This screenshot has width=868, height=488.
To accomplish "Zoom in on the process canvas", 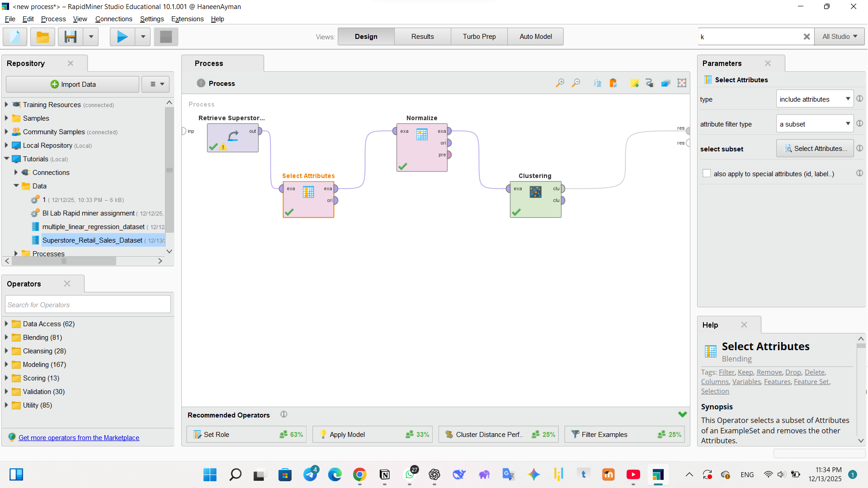I will (x=560, y=83).
